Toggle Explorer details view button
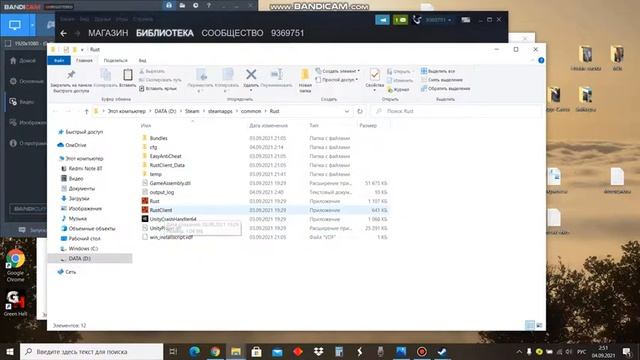 point(530,325)
